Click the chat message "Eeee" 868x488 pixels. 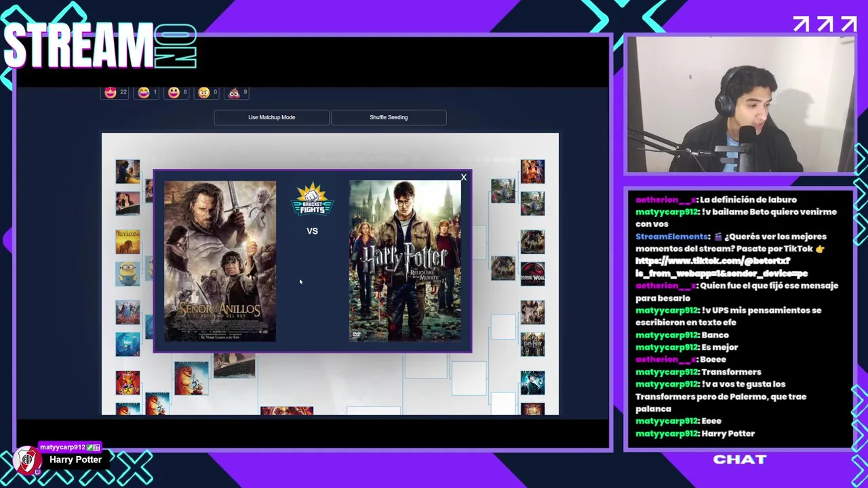pyautogui.click(x=711, y=421)
